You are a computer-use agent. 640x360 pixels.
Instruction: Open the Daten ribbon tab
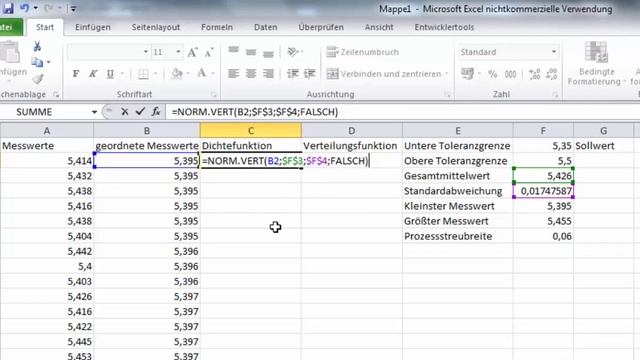pyautogui.click(x=265, y=27)
